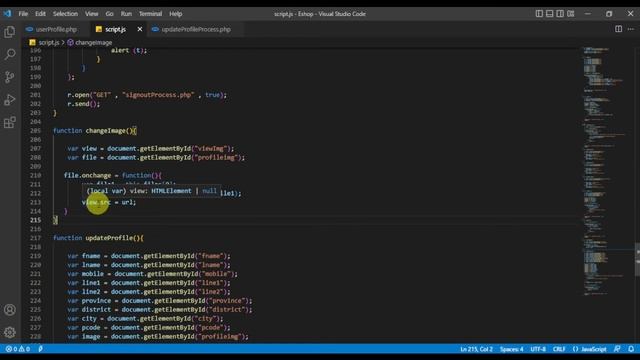Click the vertical scrollbar thumb

(x=637, y=260)
